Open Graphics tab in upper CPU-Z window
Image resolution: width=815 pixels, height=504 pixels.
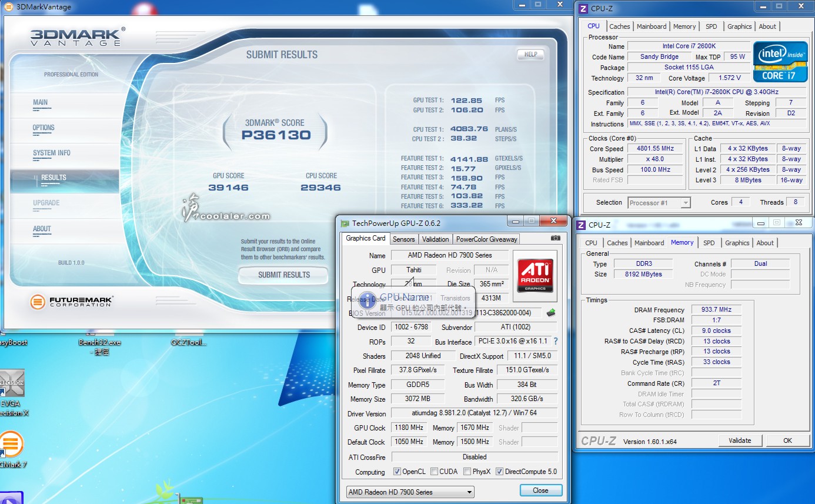pos(739,26)
